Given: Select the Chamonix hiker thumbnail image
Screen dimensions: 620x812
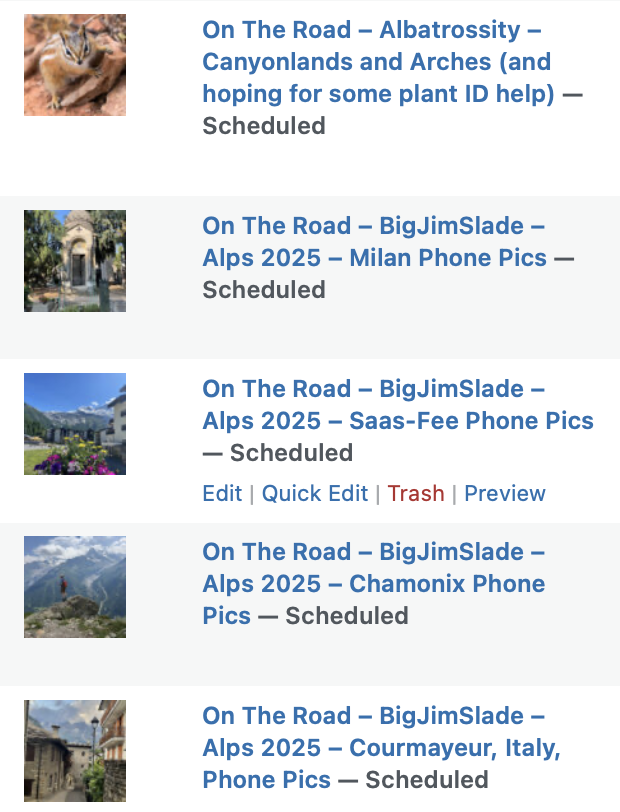Looking at the screenshot, I should pos(75,587).
